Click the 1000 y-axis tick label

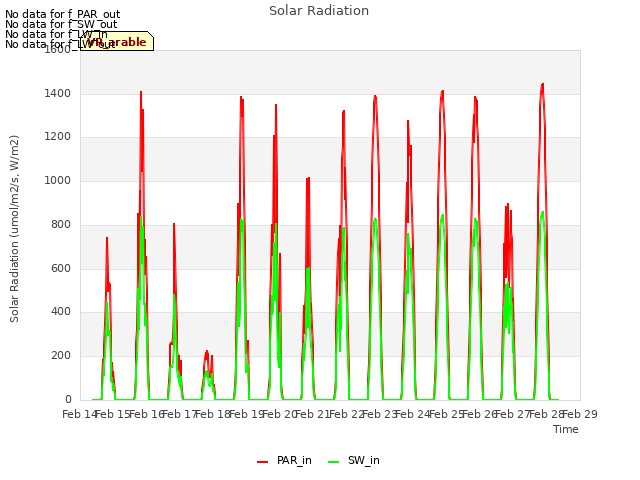(58, 180)
